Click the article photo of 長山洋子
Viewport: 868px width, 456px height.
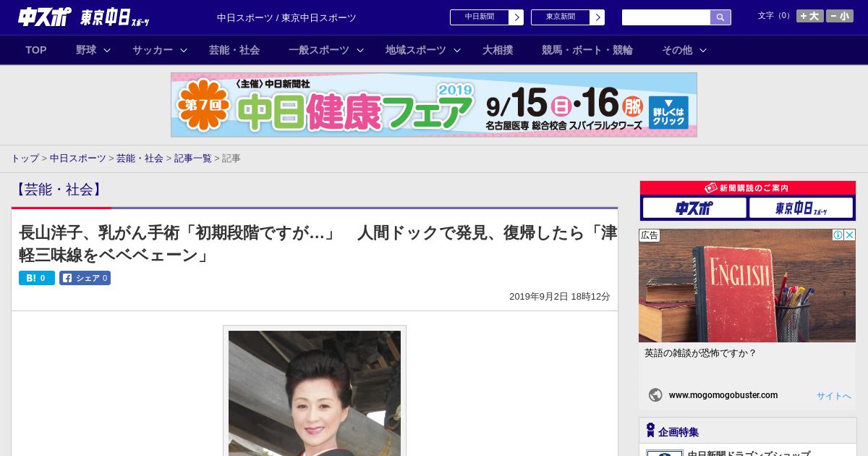coord(315,393)
